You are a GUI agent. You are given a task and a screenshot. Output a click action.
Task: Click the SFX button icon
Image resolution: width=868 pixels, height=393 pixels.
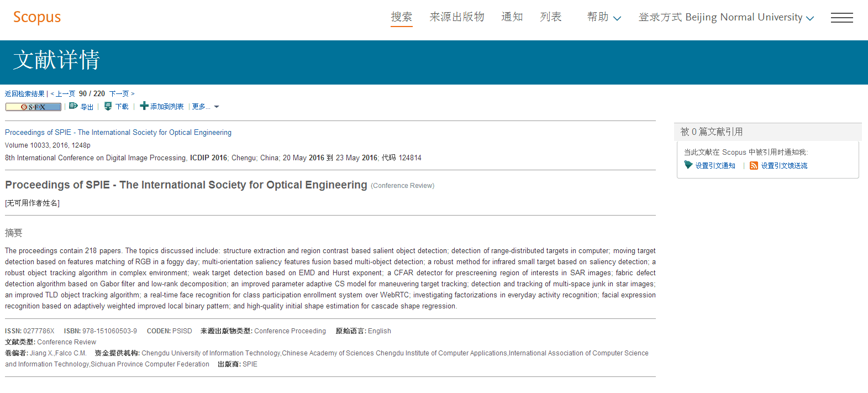coord(34,107)
